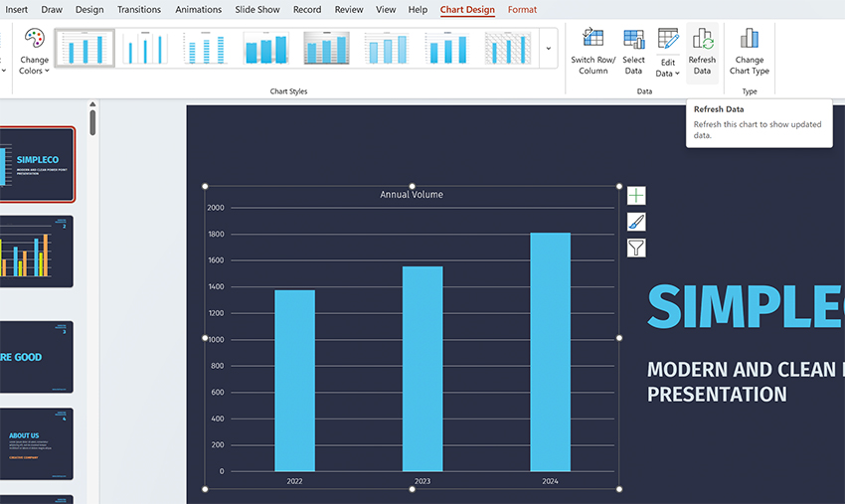
Task: Apply the seventh chart style thumbnail
Action: (446, 48)
